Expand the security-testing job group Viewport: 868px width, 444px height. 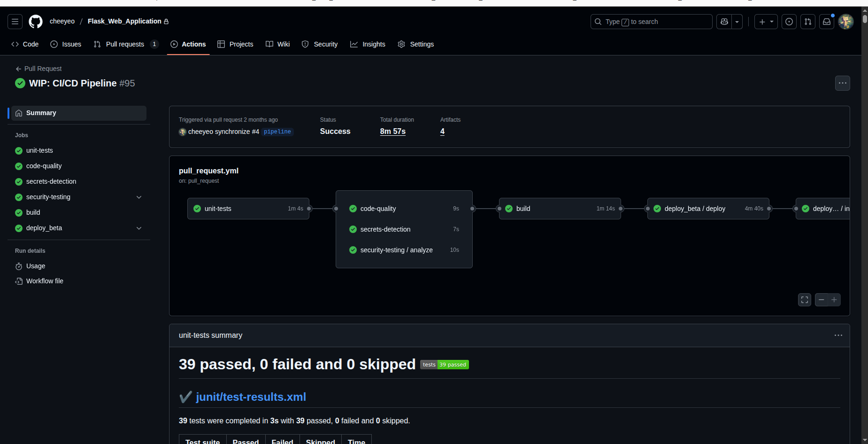click(x=139, y=197)
